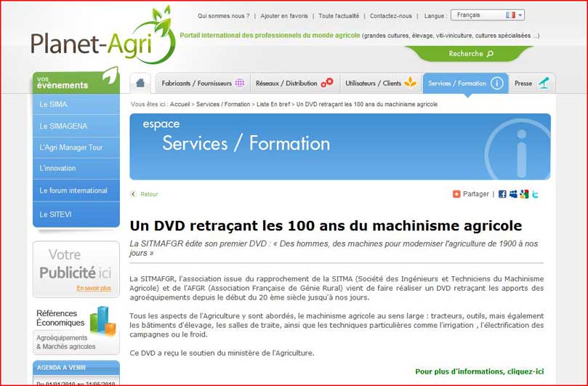Image resolution: width=588 pixels, height=386 pixels.
Task: Click the Recherche magnifier icon
Action: click(490, 54)
